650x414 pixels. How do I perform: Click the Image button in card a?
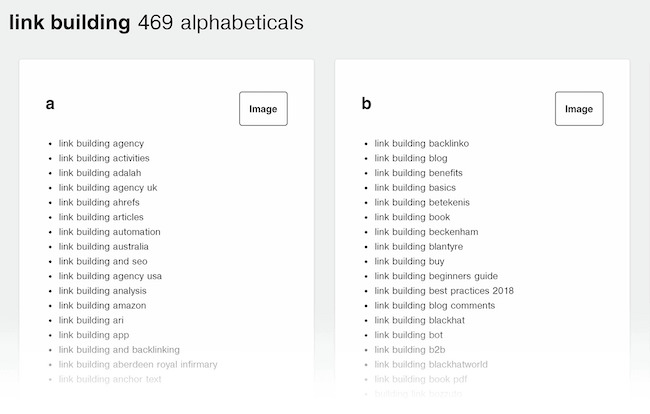(263, 109)
